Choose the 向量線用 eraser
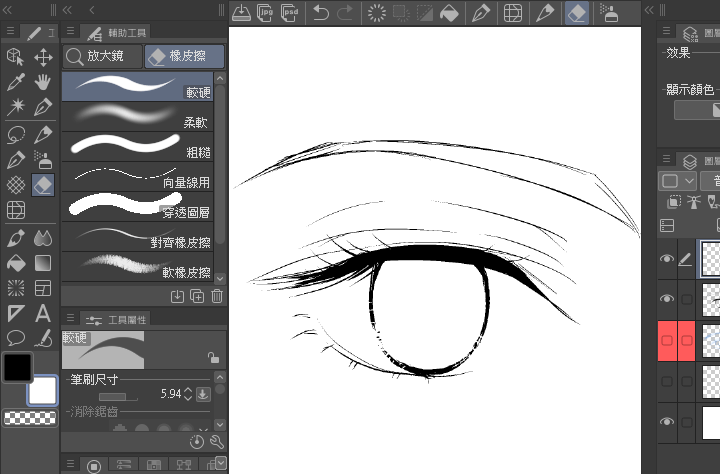 pos(138,176)
